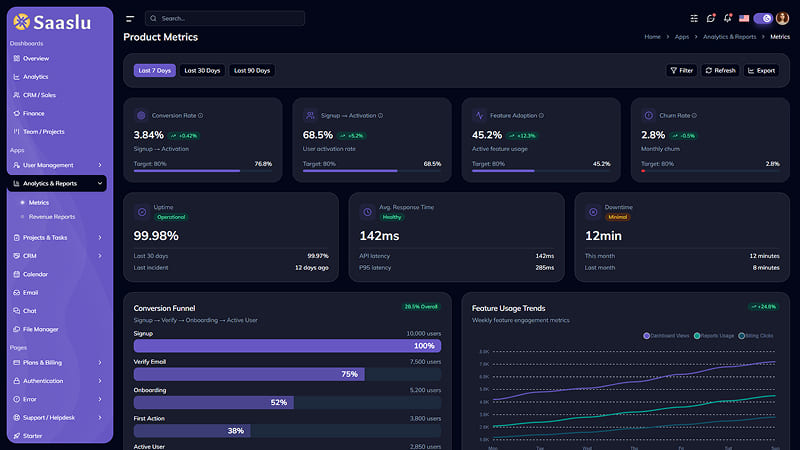Image resolution: width=800 pixels, height=450 pixels.
Task: Toggle the dark mode switch
Action: click(763, 18)
